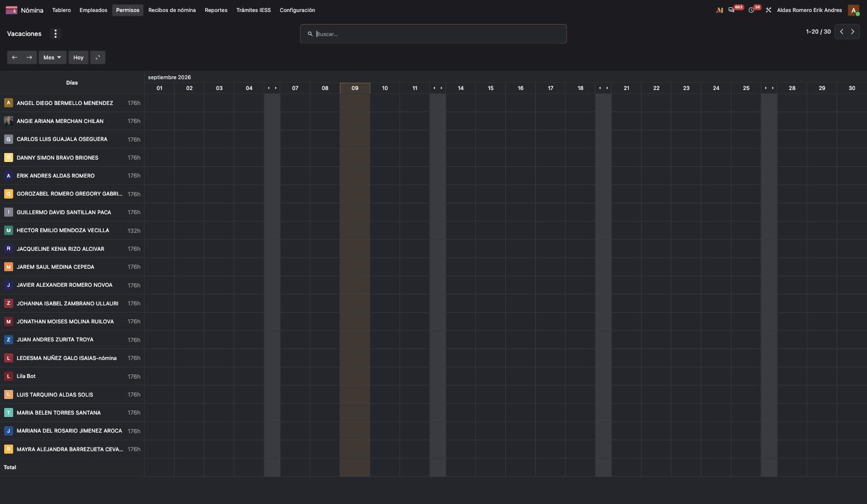
Task: Open the Configuración menu
Action: [x=297, y=10]
